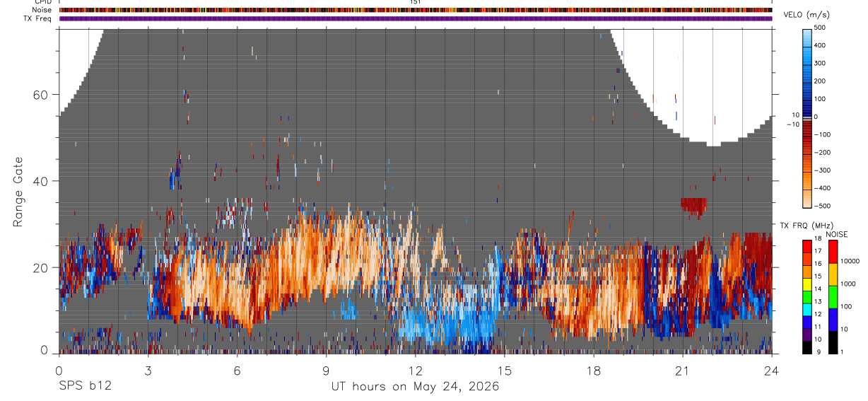This screenshot has width=868, height=401.
Task: Click the NOISE scale label '10000'
Action: coord(849,261)
